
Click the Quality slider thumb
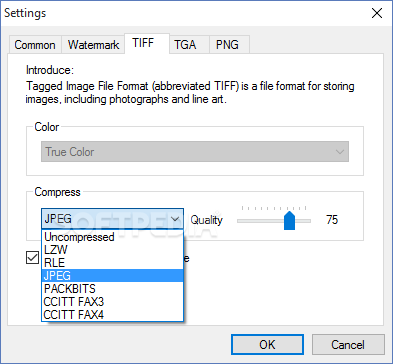[x=289, y=220]
